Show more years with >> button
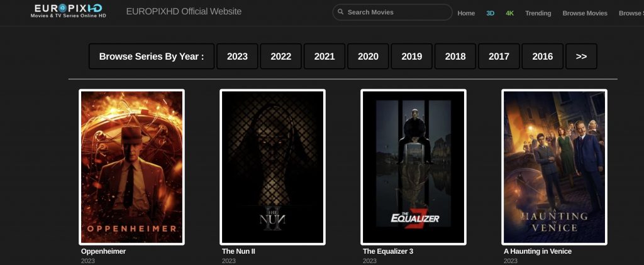 (x=581, y=57)
